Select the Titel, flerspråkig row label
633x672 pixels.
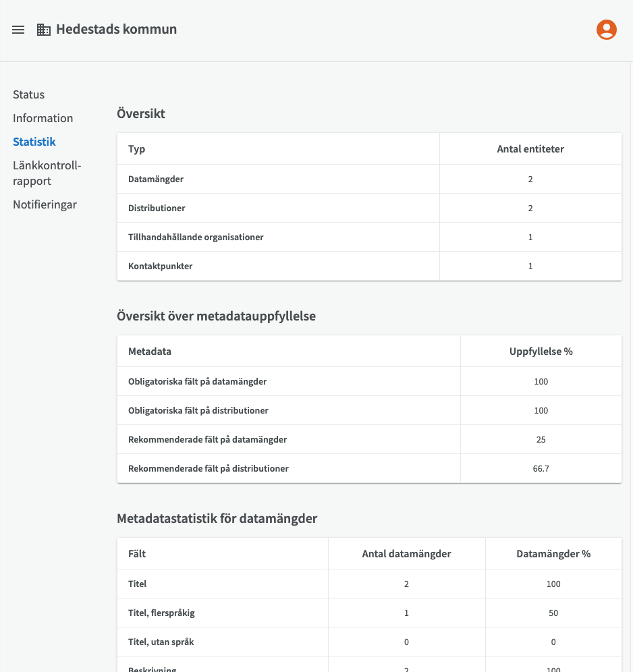(x=161, y=613)
